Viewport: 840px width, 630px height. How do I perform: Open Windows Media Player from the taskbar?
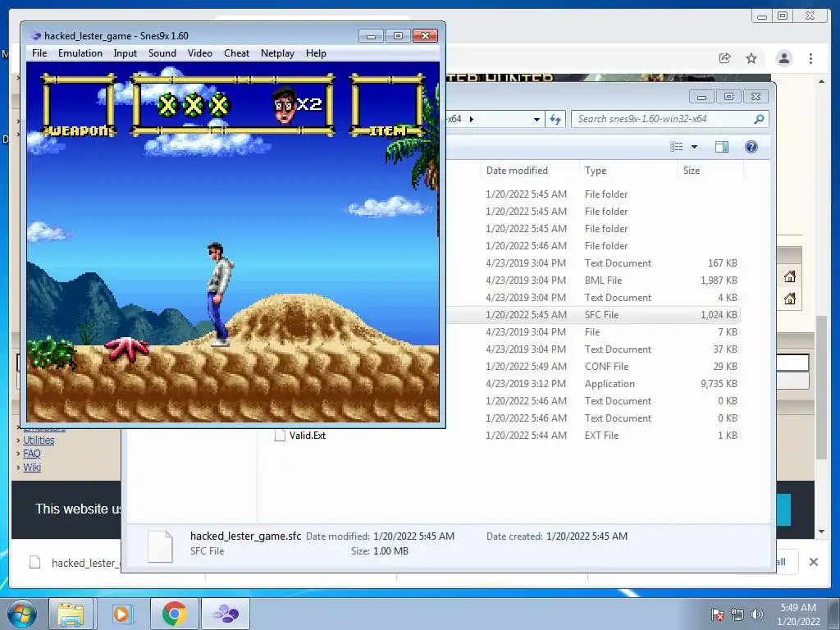[121, 614]
